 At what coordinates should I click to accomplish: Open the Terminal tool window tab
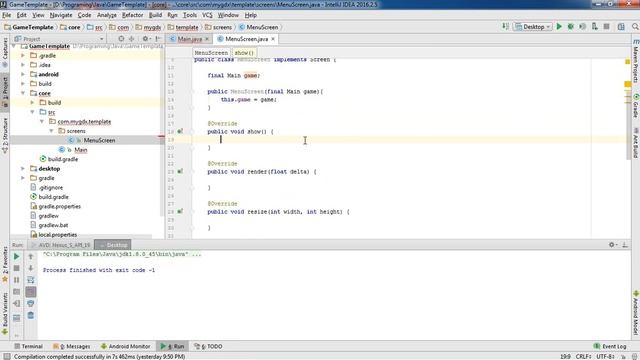pos(29,346)
